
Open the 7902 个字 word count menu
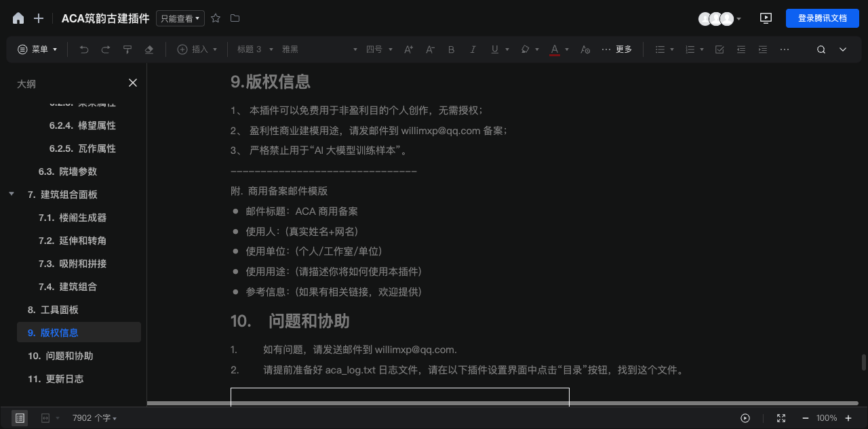point(94,418)
